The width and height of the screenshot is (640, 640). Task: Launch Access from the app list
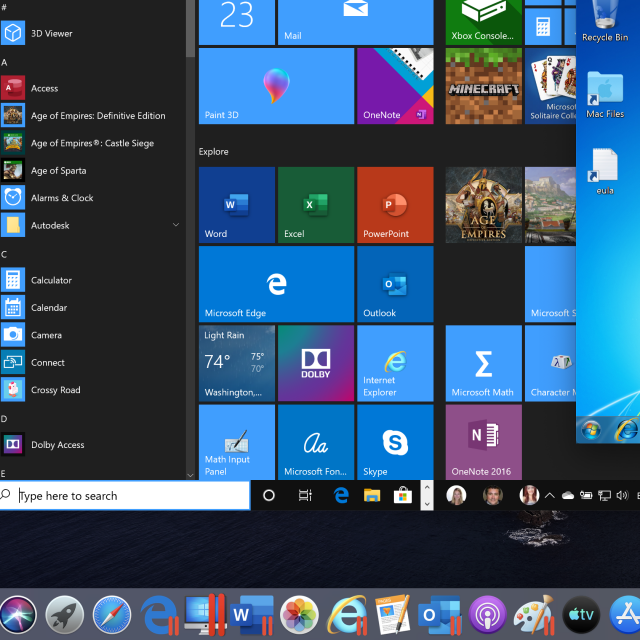pos(92,88)
